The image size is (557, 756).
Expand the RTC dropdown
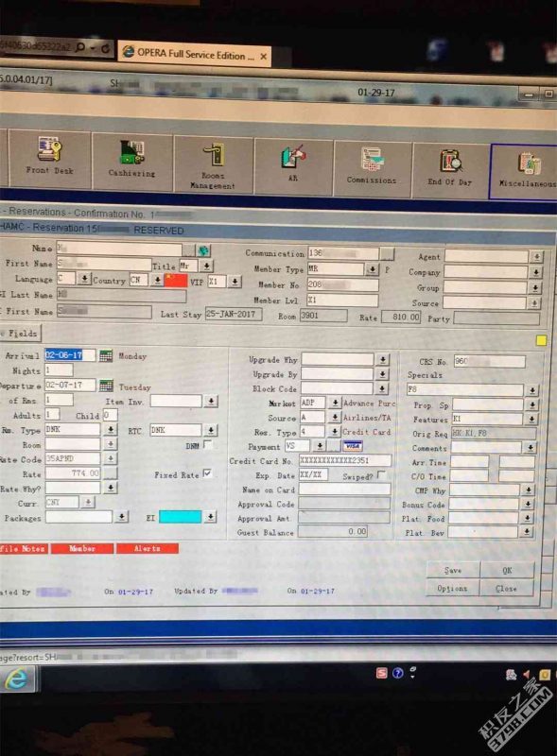coord(211,430)
